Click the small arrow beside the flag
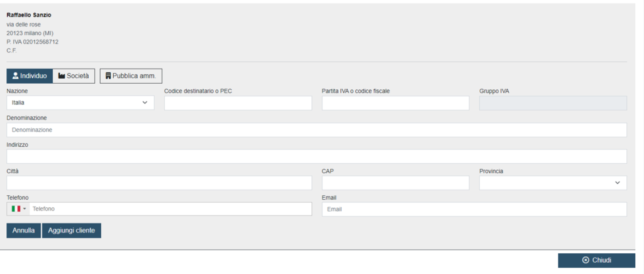The image size is (644, 274). point(25,209)
